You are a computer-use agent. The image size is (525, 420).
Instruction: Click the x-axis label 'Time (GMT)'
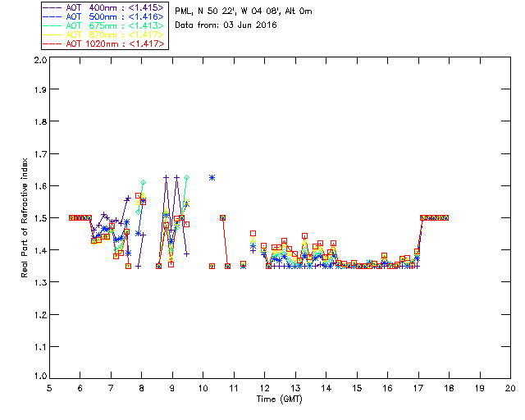(279, 399)
